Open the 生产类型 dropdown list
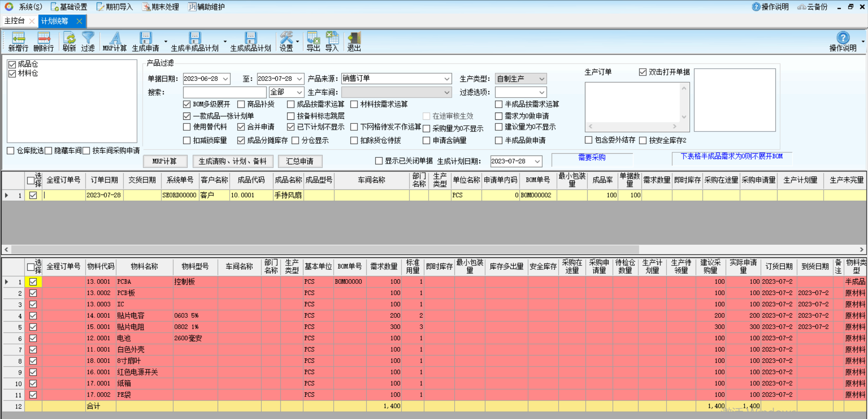Screen dimensions: 868x419 [x=542, y=79]
